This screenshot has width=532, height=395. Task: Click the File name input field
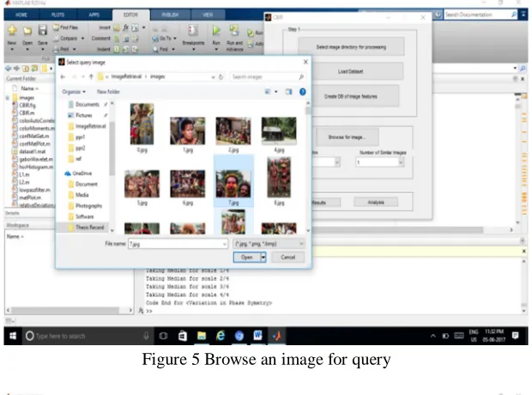point(178,244)
